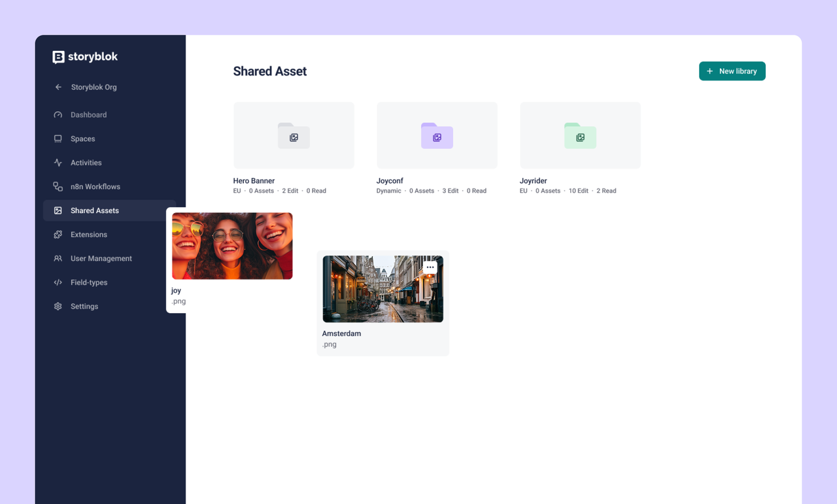Open the Joyconf library name
837x504 pixels.
click(390, 180)
